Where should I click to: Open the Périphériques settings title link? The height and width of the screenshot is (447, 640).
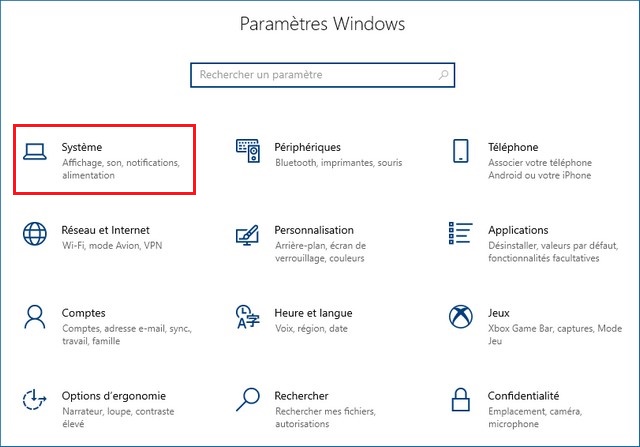click(307, 147)
